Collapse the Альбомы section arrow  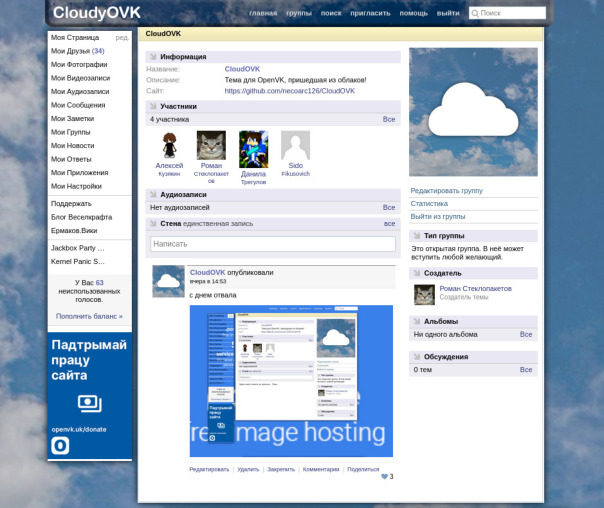click(x=417, y=321)
